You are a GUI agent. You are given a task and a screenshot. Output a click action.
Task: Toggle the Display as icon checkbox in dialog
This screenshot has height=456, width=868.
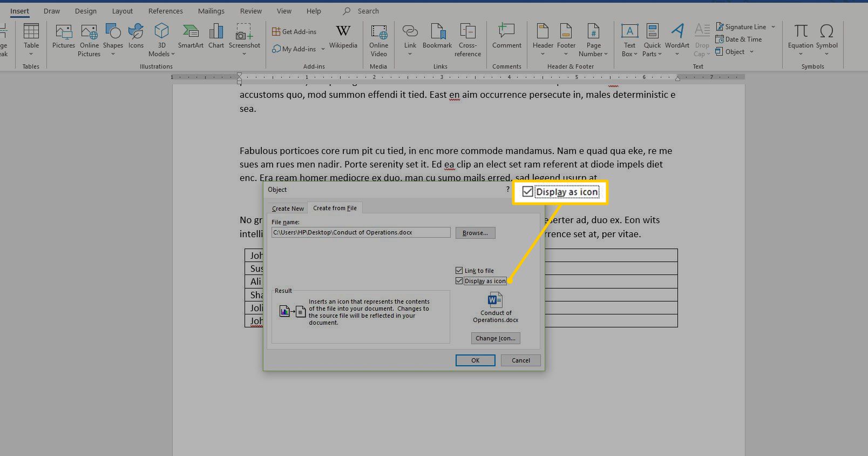click(459, 281)
